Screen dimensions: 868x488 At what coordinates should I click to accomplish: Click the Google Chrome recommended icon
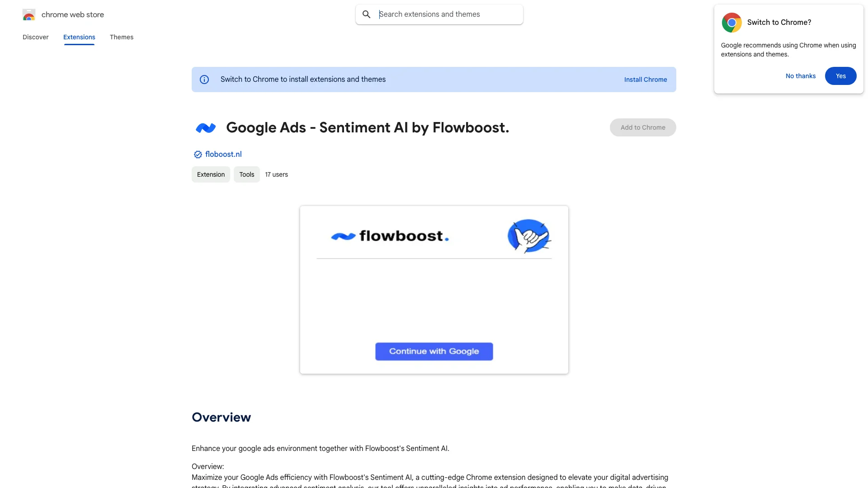tap(731, 22)
